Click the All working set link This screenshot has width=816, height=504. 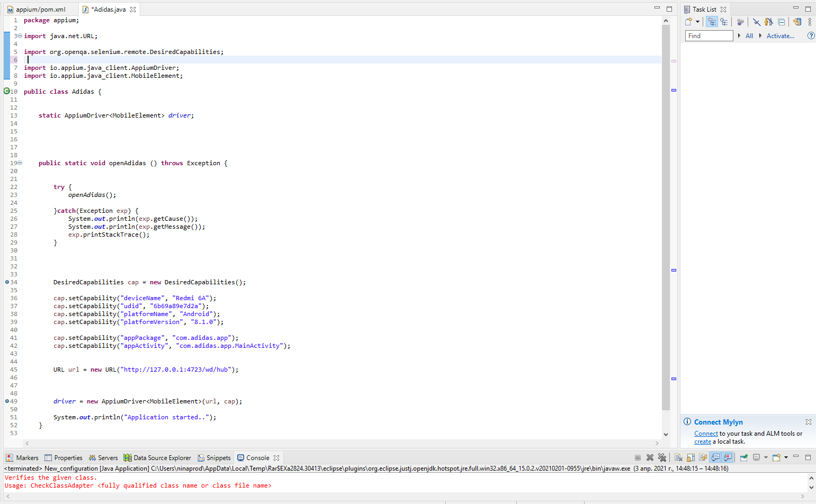(749, 36)
